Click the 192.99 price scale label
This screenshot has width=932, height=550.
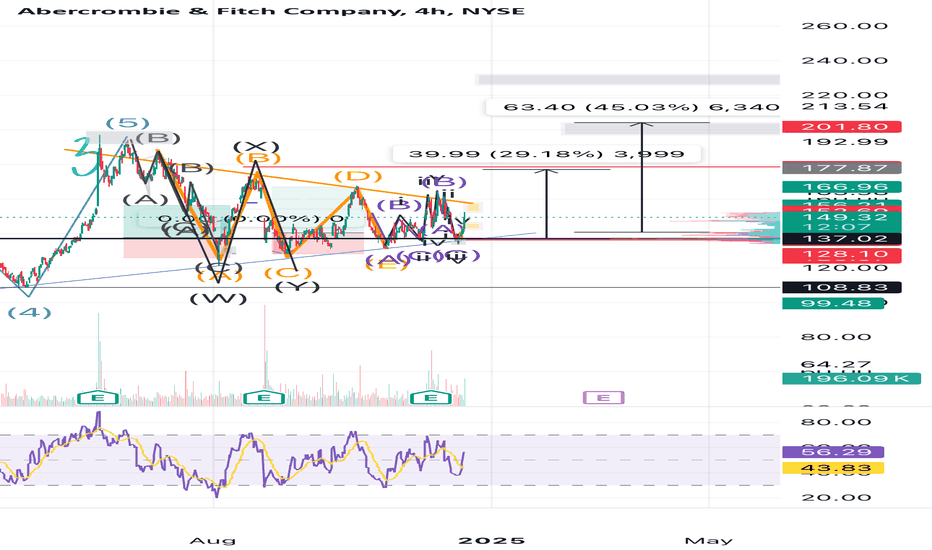845,142
